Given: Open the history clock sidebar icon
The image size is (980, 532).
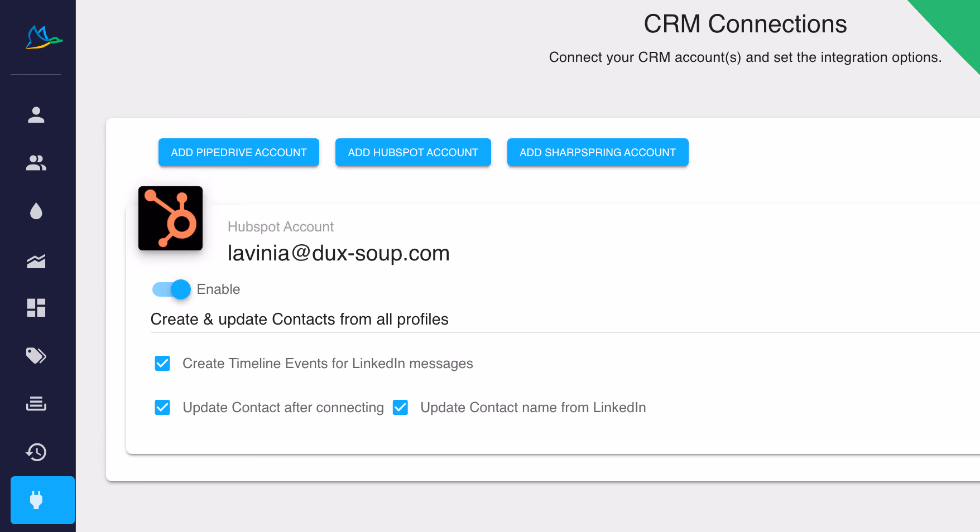Looking at the screenshot, I should pos(36,452).
